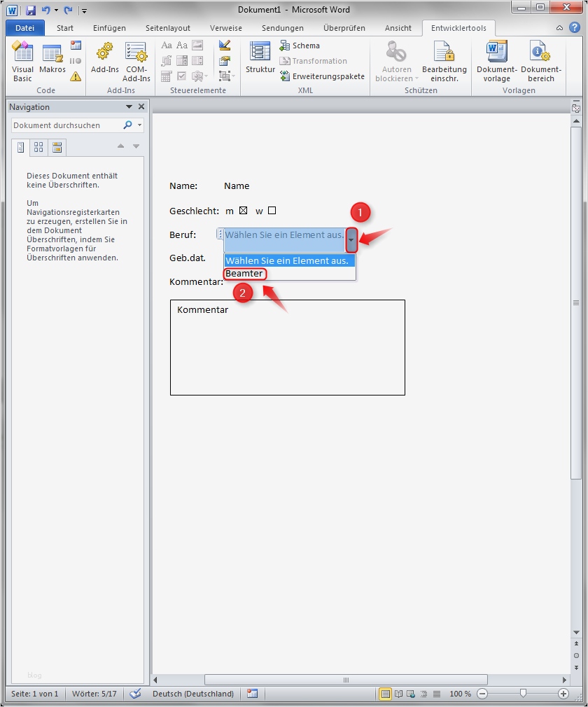Open the Struktur XML pane
This screenshot has width=588, height=707.
(260, 57)
